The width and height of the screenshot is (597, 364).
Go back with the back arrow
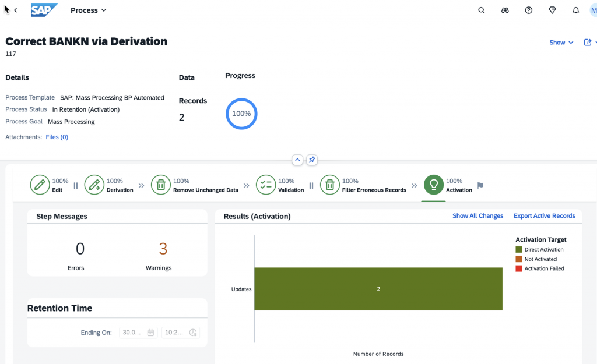click(x=16, y=10)
